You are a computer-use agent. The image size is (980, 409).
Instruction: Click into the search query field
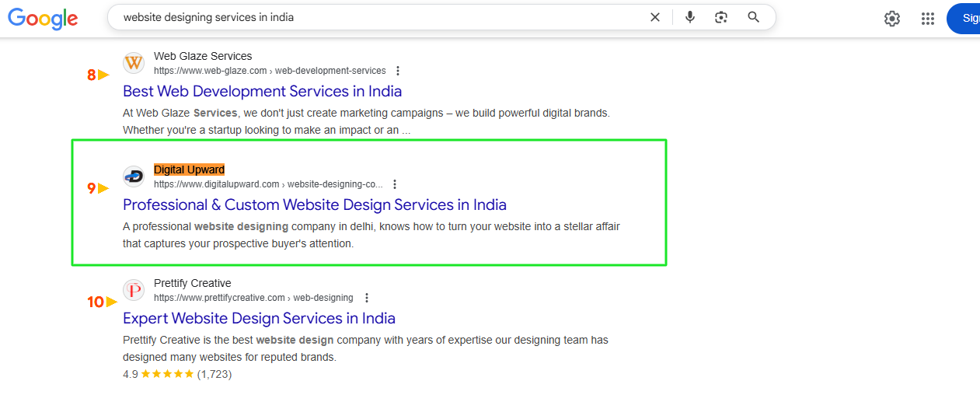point(373,17)
